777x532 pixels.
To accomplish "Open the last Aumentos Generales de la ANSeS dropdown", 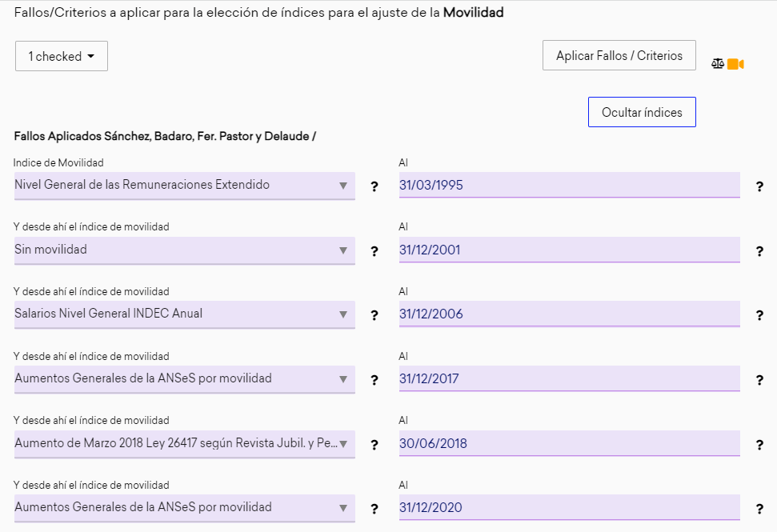I will [x=184, y=508].
